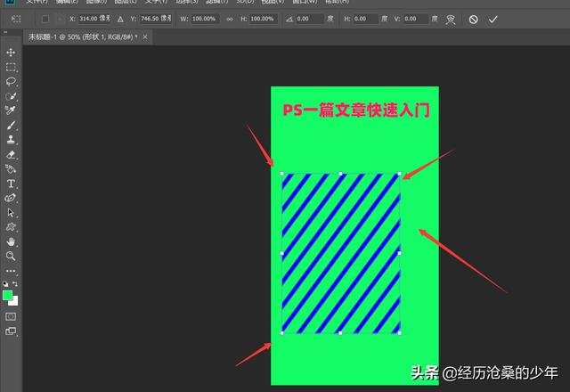Screen dimensions: 570x392
Task: Select the Custom Shape tool
Action: click(x=11, y=227)
